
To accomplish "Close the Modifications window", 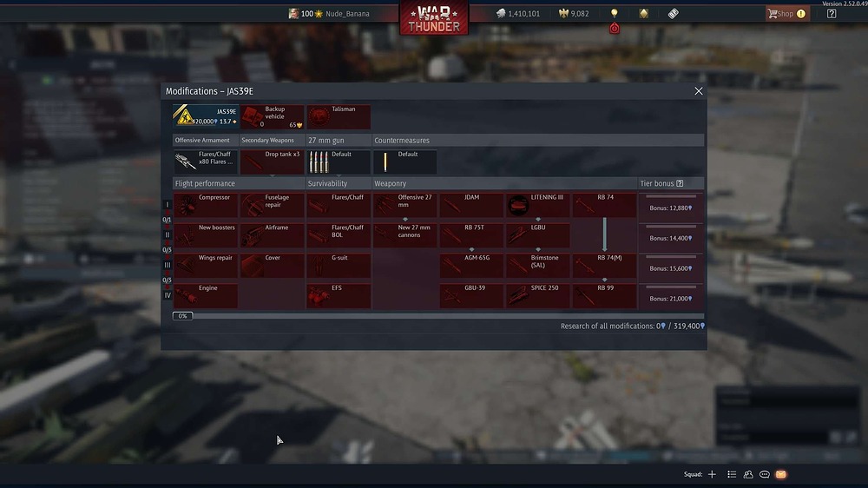I will point(699,91).
